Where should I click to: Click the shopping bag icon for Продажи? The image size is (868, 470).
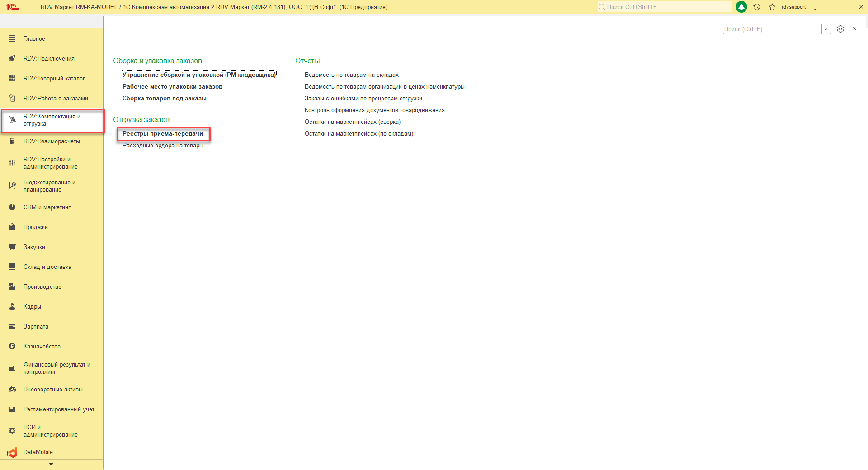[12, 227]
